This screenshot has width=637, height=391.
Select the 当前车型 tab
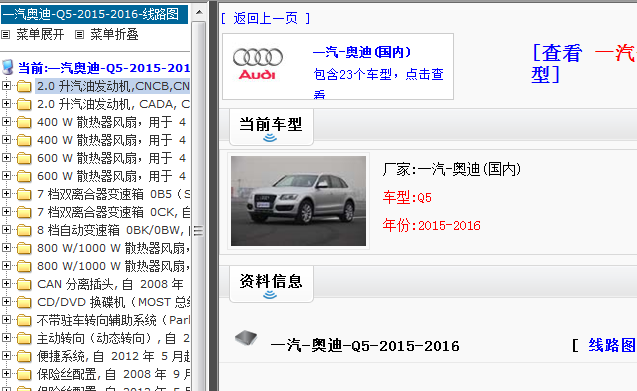pos(271,127)
